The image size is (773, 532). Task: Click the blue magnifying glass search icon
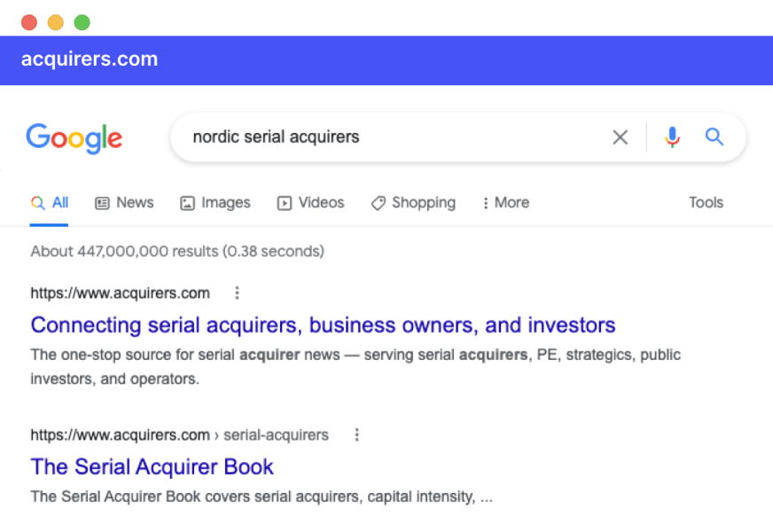(x=714, y=137)
